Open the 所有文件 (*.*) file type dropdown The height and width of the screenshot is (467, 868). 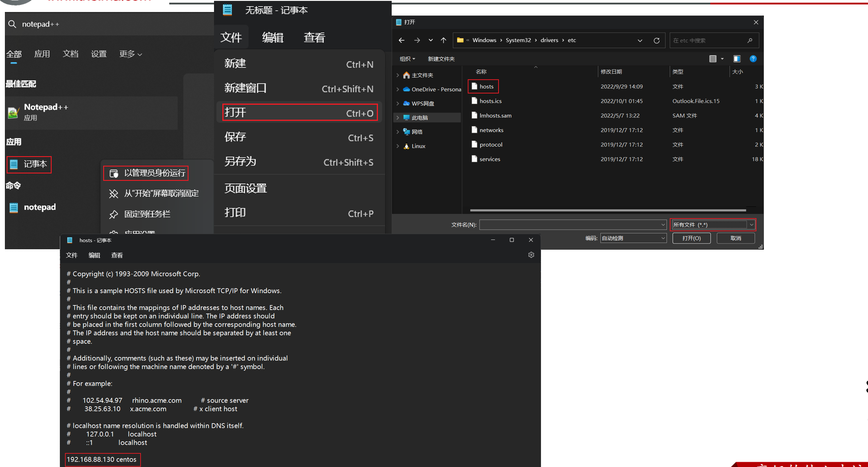713,225
